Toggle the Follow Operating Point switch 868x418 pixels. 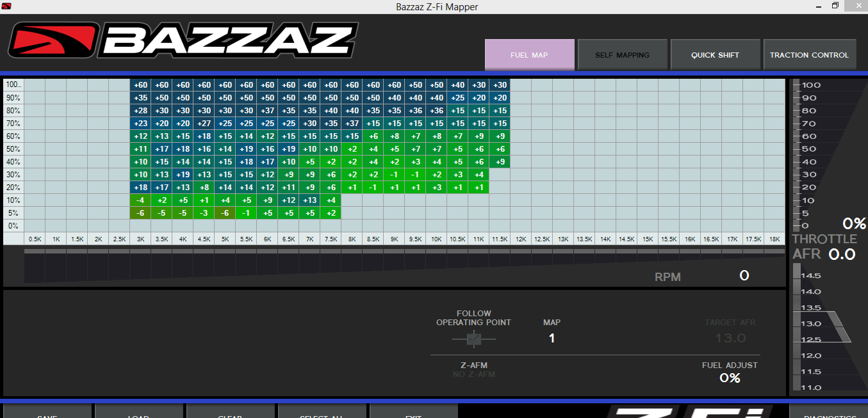[473, 339]
